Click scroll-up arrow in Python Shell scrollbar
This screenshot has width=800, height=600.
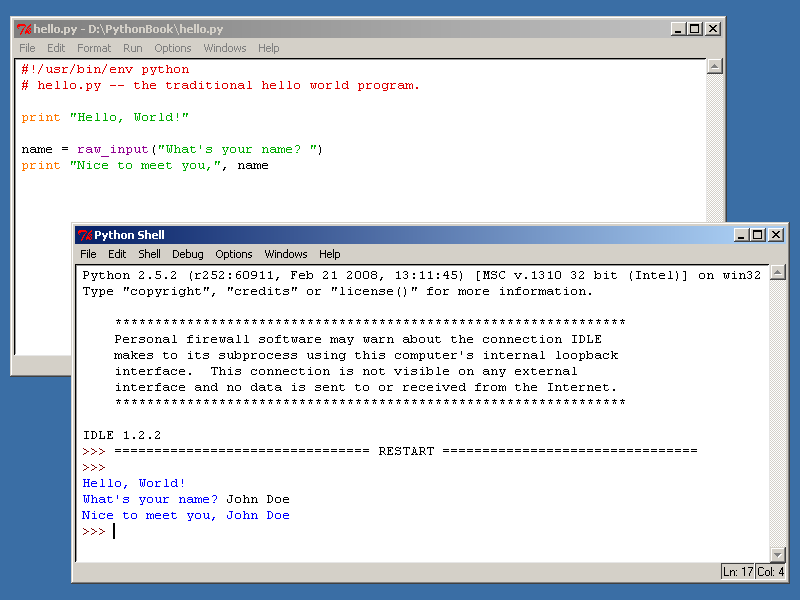778,272
